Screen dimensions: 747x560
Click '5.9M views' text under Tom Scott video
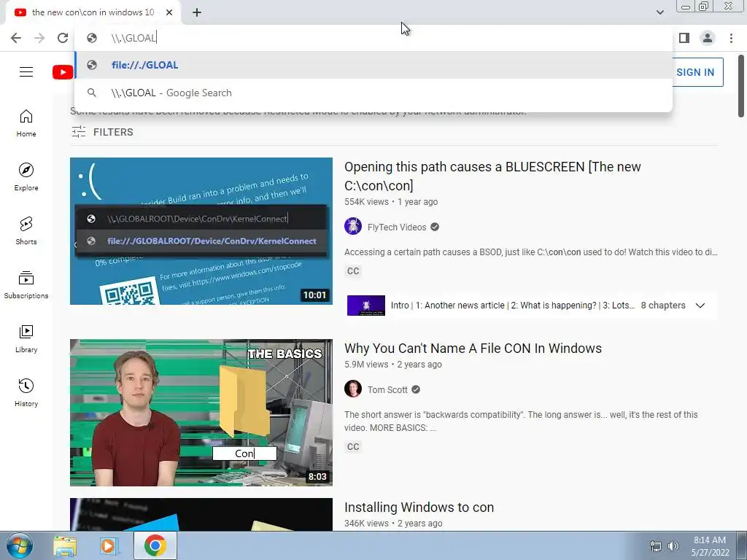pyautogui.click(x=366, y=365)
